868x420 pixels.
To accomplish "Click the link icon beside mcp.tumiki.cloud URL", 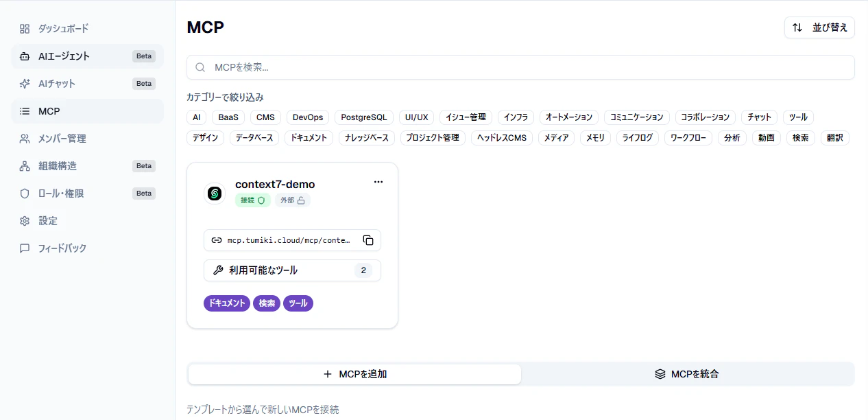I will tap(217, 240).
